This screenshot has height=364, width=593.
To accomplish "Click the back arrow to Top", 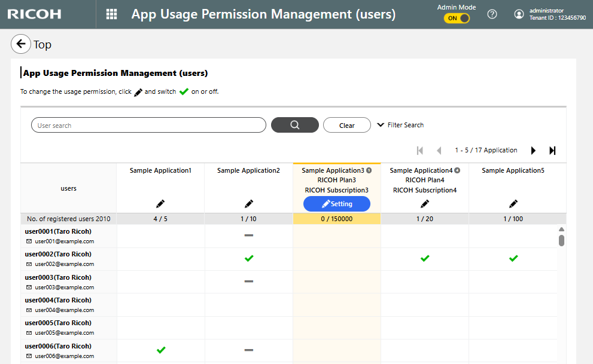I will coord(21,44).
